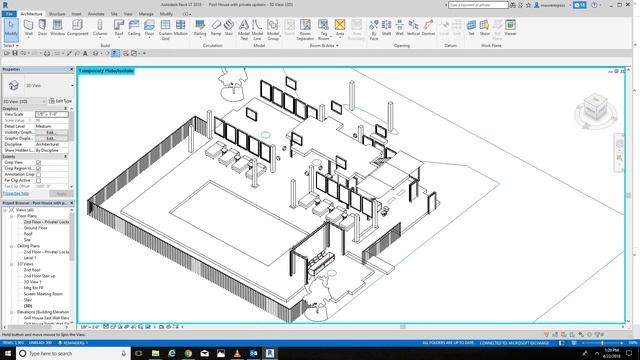Select the Model Line tool
This screenshot has height=360, width=640.
[x=257, y=29]
